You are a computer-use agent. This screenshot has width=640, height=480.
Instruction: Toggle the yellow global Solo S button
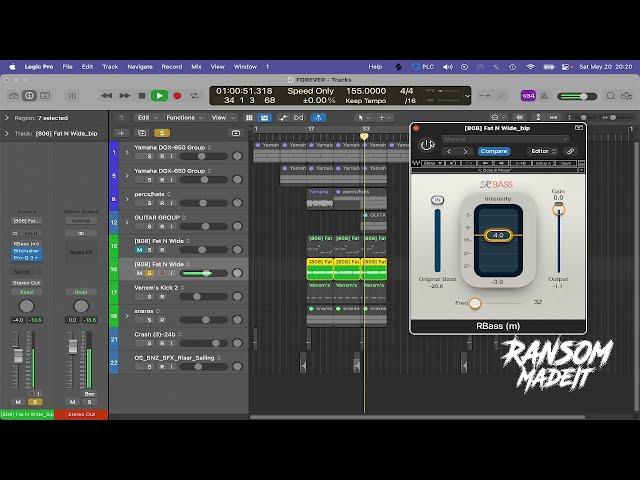click(x=162, y=133)
